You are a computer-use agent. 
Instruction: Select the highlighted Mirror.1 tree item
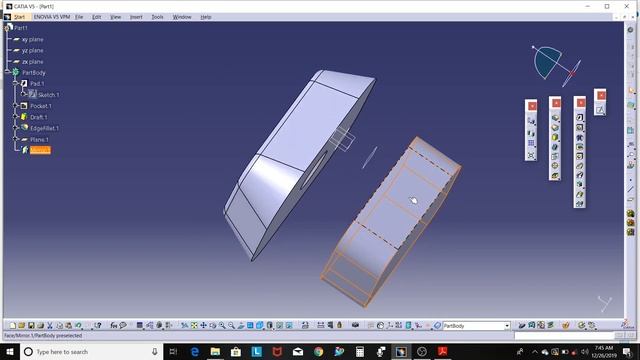click(x=40, y=150)
